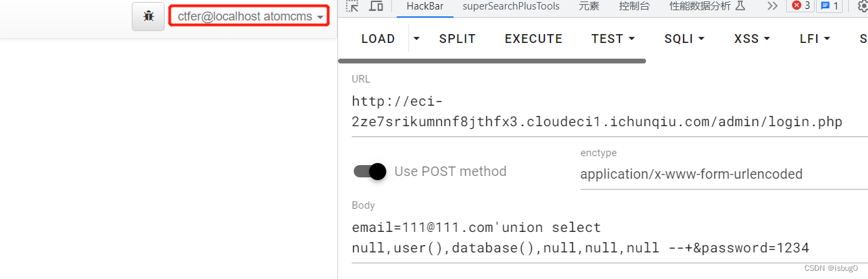Image resolution: width=868 pixels, height=279 pixels.
Task: Open DevTools settings gear
Action: (x=863, y=6)
